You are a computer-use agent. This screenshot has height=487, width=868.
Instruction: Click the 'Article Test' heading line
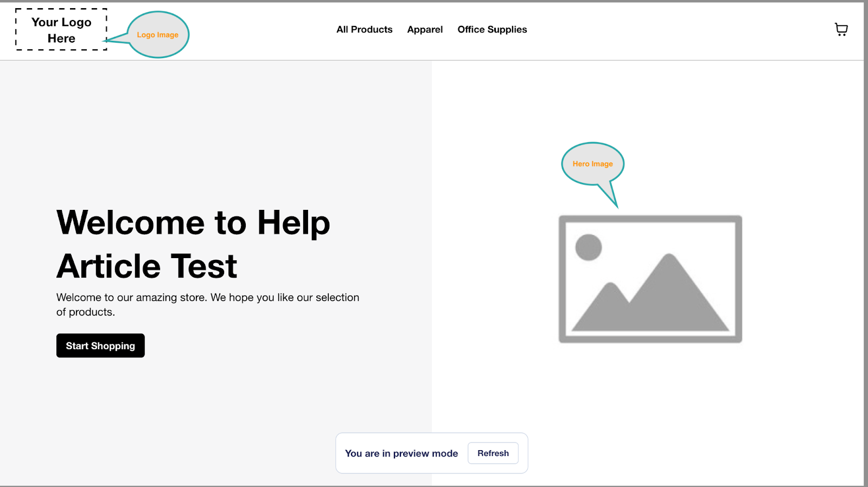[147, 266]
